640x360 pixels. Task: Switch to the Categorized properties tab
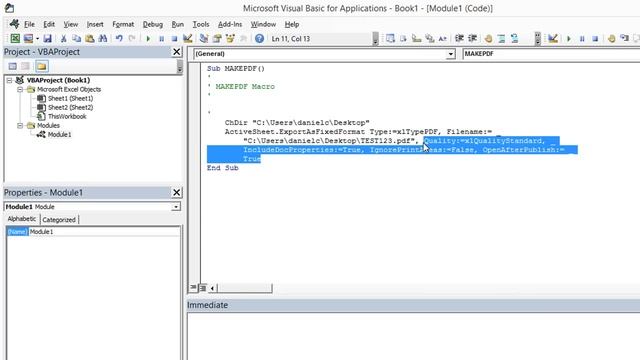click(59, 220)
